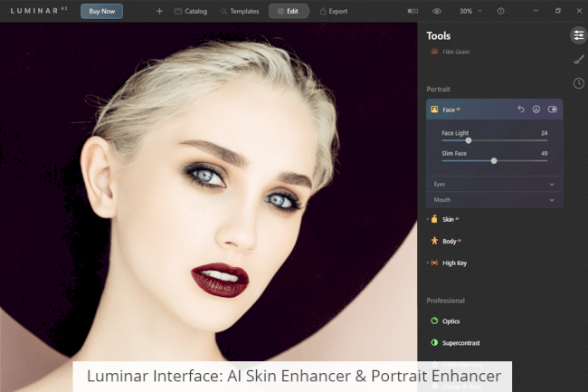The height and width of the screenshot is (392, 588).
Task: Select the Tools sliders icon in sidebar
Action: (x=579, y=35)
